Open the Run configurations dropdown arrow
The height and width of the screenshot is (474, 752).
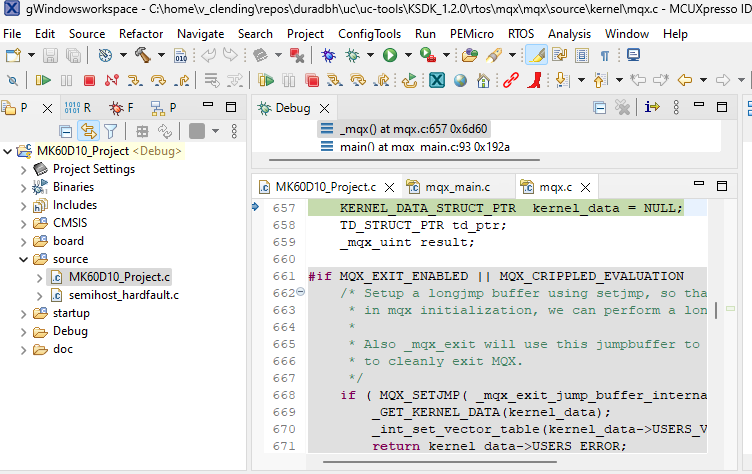point(408,55)
